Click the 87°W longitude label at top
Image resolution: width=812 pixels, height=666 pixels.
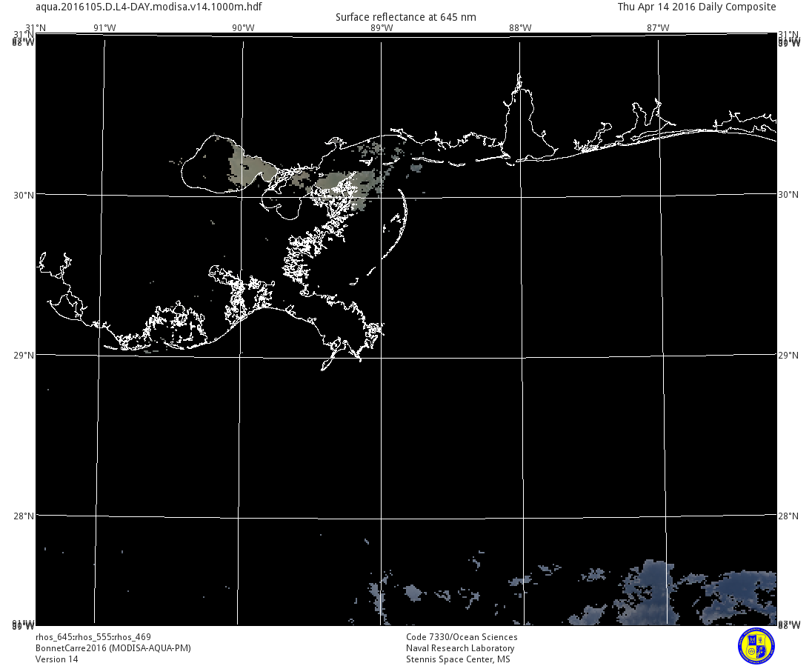(658, 28)
